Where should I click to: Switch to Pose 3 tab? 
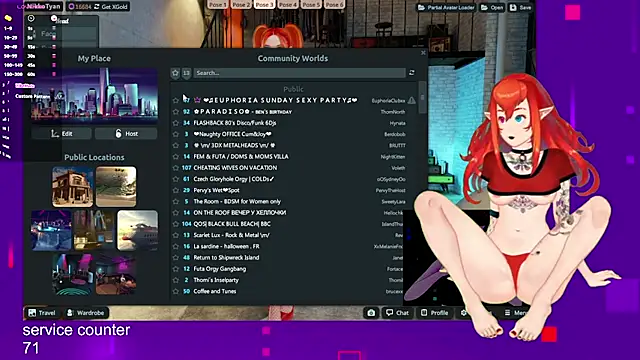264,4
